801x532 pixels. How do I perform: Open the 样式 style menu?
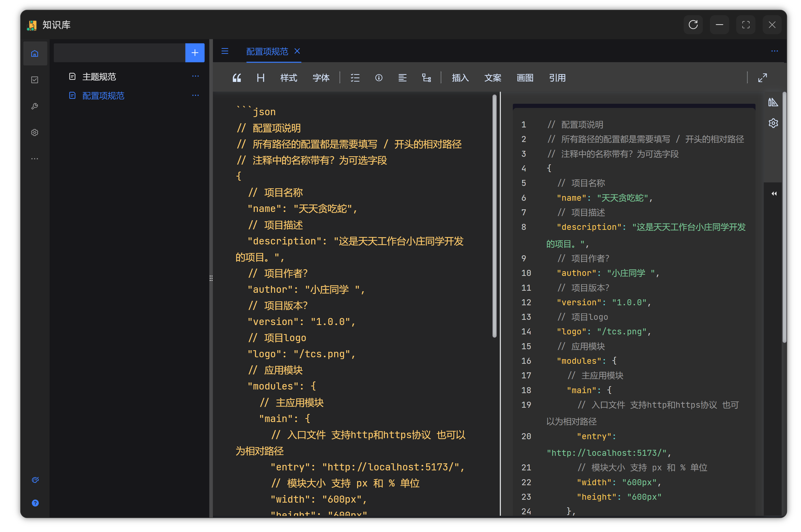pyautogui.click(x=289, y=78)
